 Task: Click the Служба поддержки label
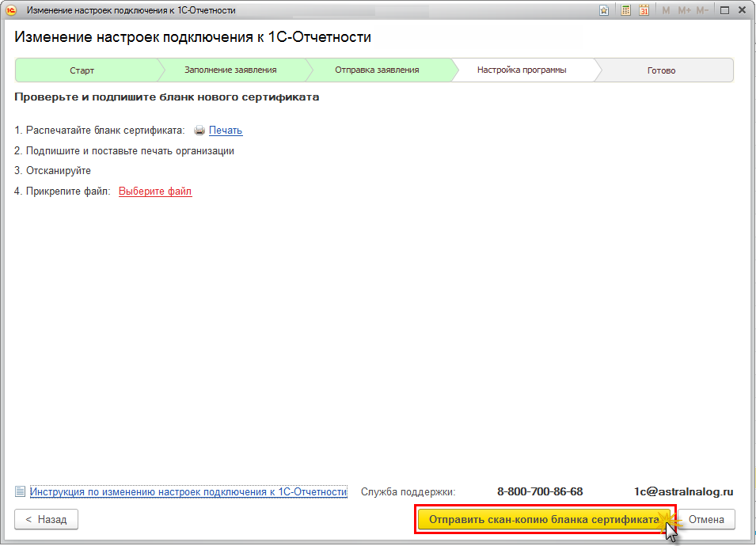pyautogui.click(x=408, y=492)
